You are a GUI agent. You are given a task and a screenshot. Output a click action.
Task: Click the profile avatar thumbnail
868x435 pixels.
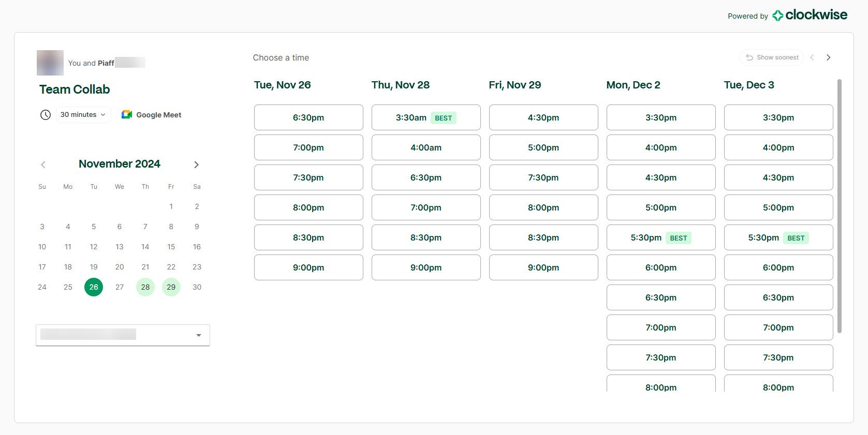pyautogui.click(x=50, y=63)
